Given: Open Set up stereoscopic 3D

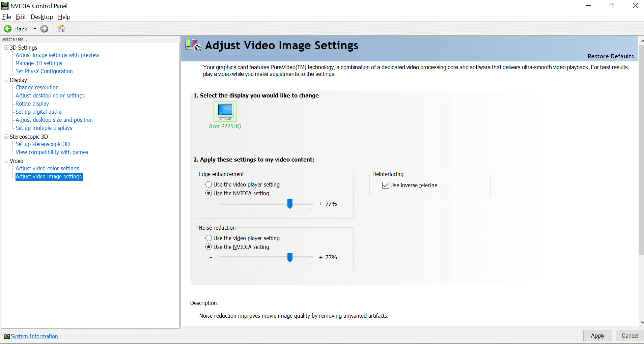Looking at the screenshot, I should (43, 144).
